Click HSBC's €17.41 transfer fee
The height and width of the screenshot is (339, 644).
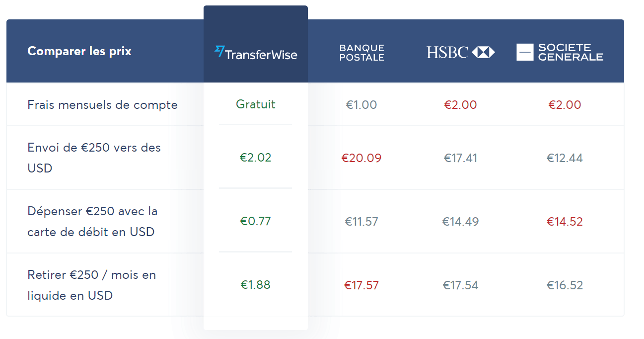tap(461, 158)
